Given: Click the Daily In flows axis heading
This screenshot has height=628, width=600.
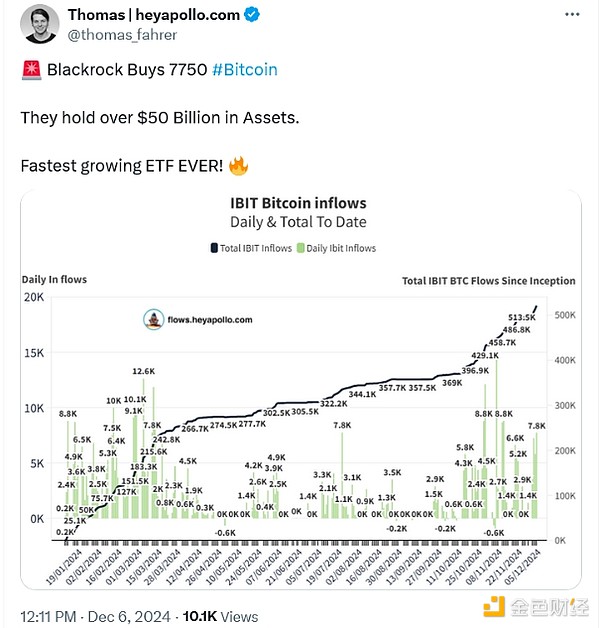Looking at the screenshot, I should 54,279.
